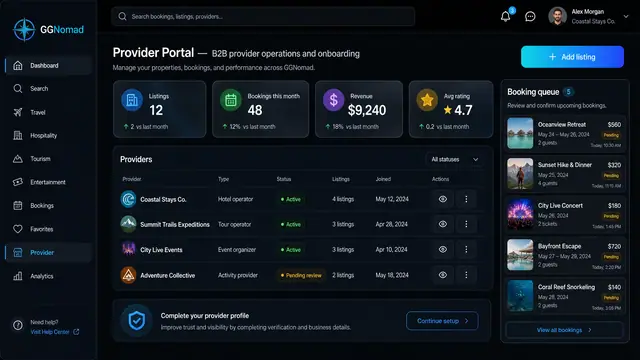Focus the Search bookings, listings, providers field
640x360 pixels.
(x=263, y=16)
